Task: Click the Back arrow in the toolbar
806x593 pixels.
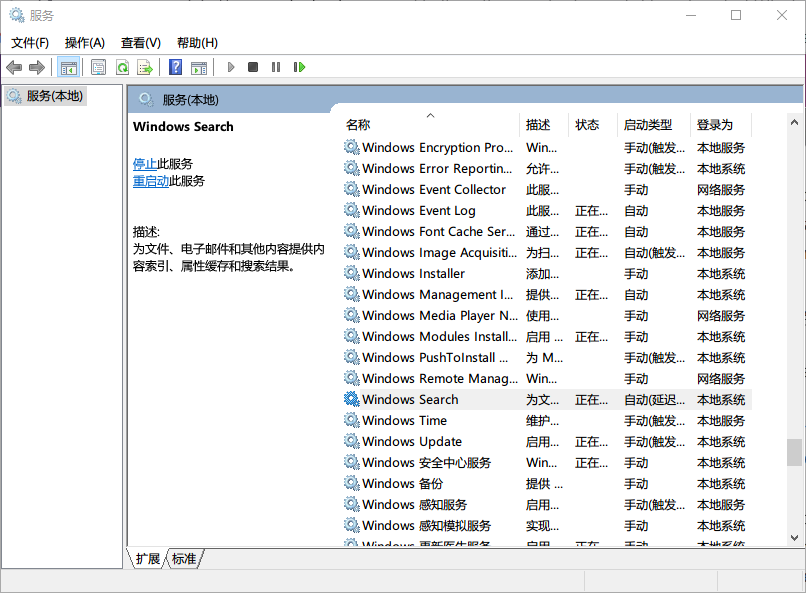Action: [14, 67]
